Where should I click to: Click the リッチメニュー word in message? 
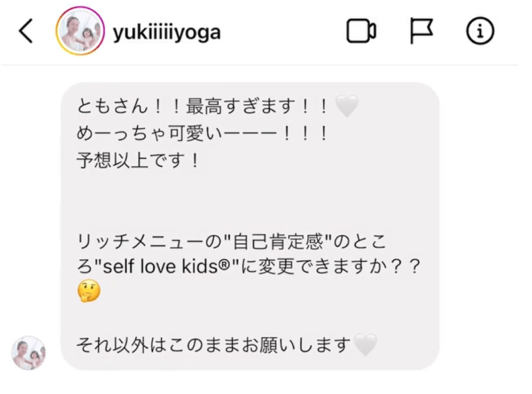(141, 242)
